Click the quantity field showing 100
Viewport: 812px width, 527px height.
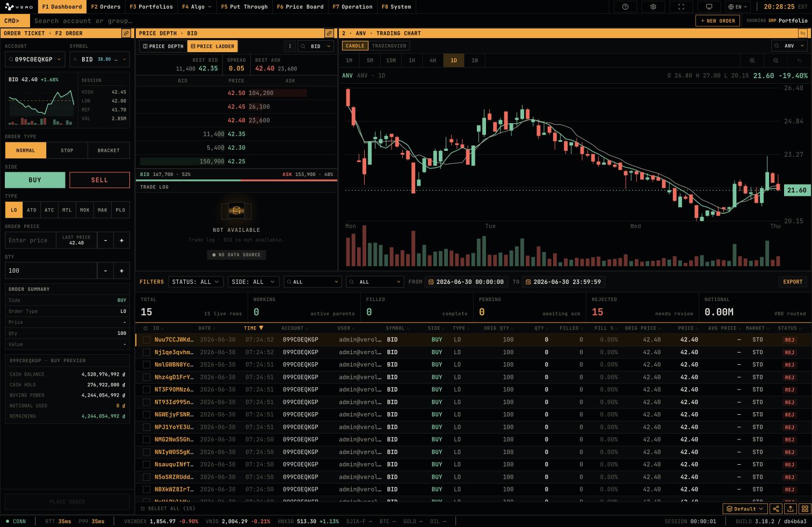pyautogui.click(x=51, y=271)
